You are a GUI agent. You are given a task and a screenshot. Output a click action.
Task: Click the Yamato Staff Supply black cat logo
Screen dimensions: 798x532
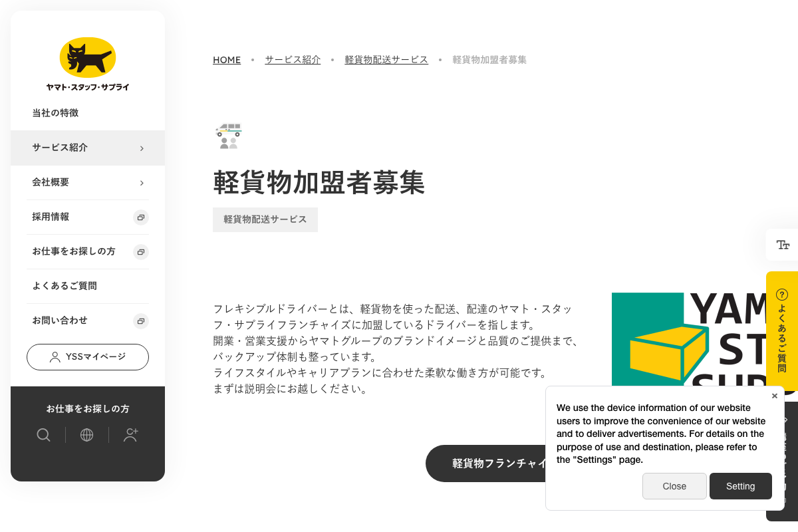[x=88, y=64]
